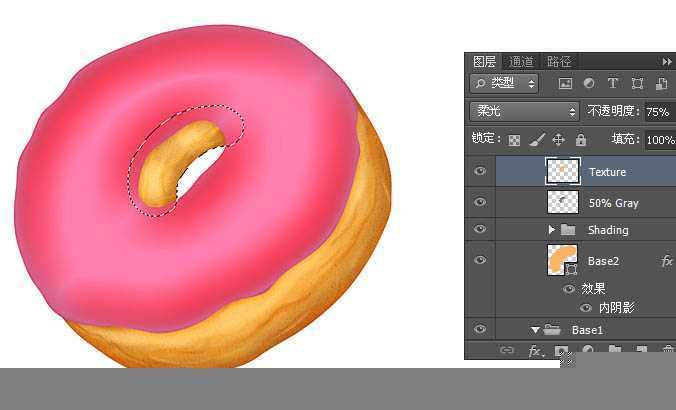The height and width of the screenshot is (410, 676).
Task: Select the Base1 group name
Action: coord(587,330)
